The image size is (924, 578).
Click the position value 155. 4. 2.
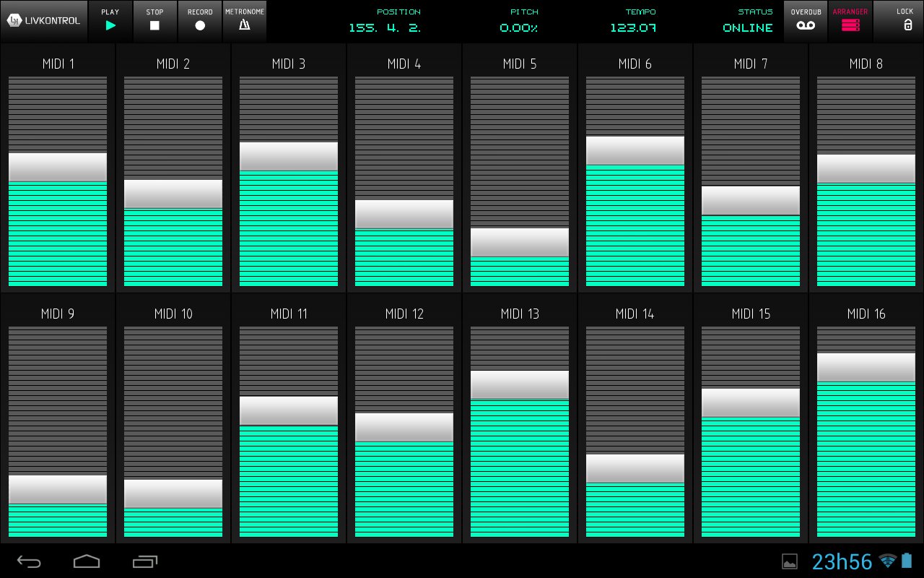coord(385,28)
